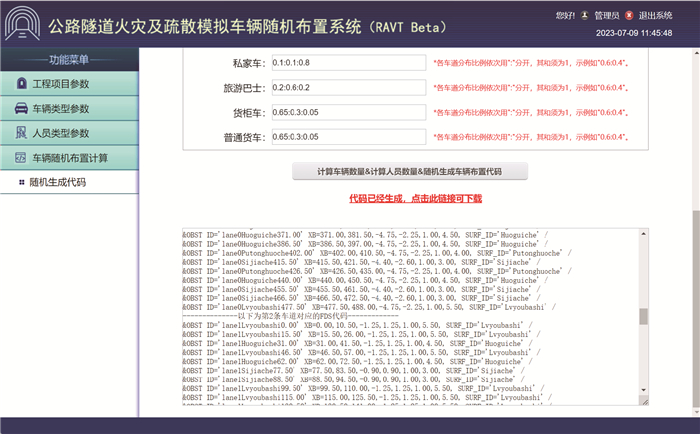Select the 随机生成代码 submenu item

[x=58, y=183]
